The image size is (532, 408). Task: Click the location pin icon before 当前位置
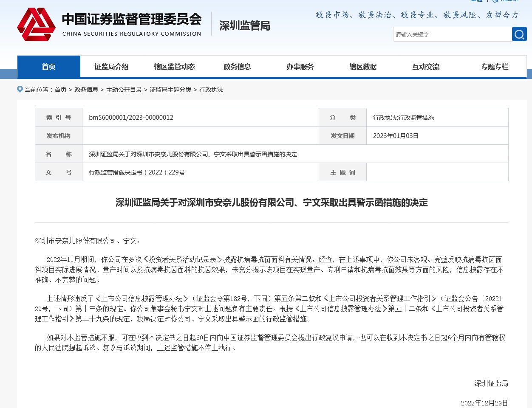click(x=20, y=89)
